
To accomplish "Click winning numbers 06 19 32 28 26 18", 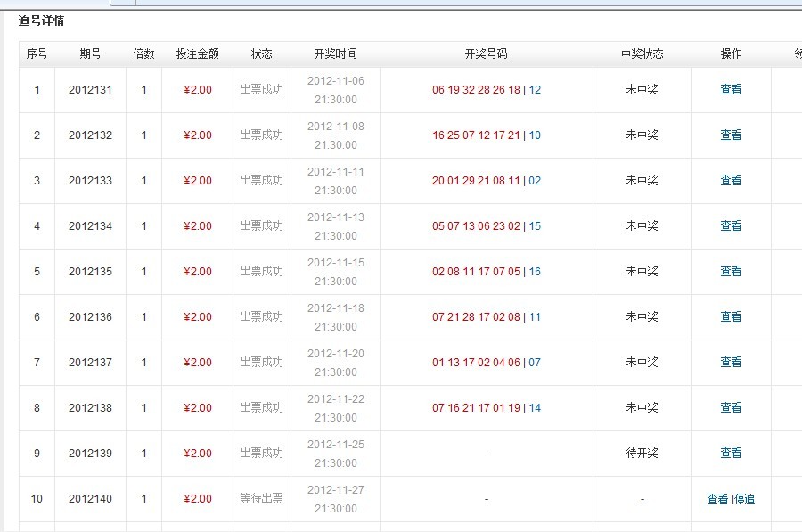I will pyautogui.click(x=476, y=90).
